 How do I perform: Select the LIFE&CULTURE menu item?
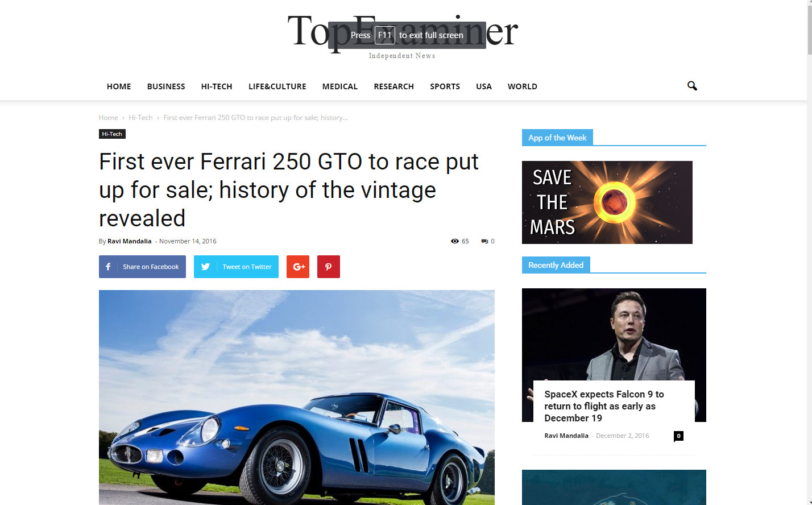click(x=277, y=86)
